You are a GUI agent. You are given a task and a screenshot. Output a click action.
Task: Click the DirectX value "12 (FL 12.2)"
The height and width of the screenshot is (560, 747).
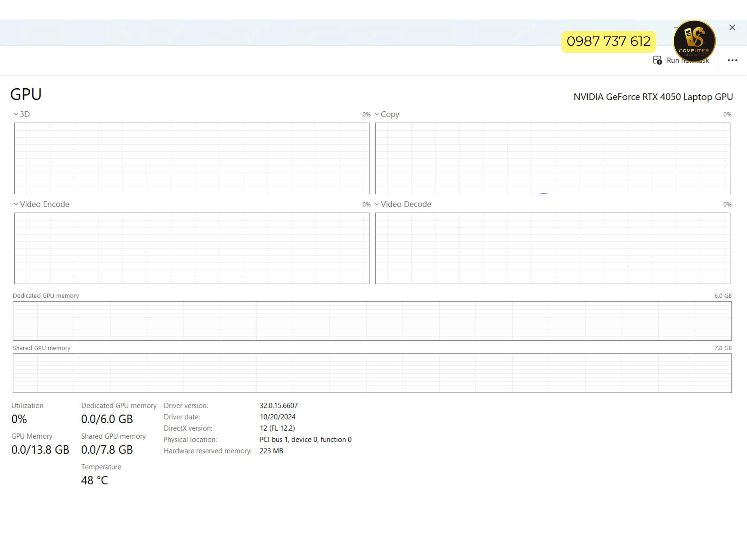(x=277, y=428)
